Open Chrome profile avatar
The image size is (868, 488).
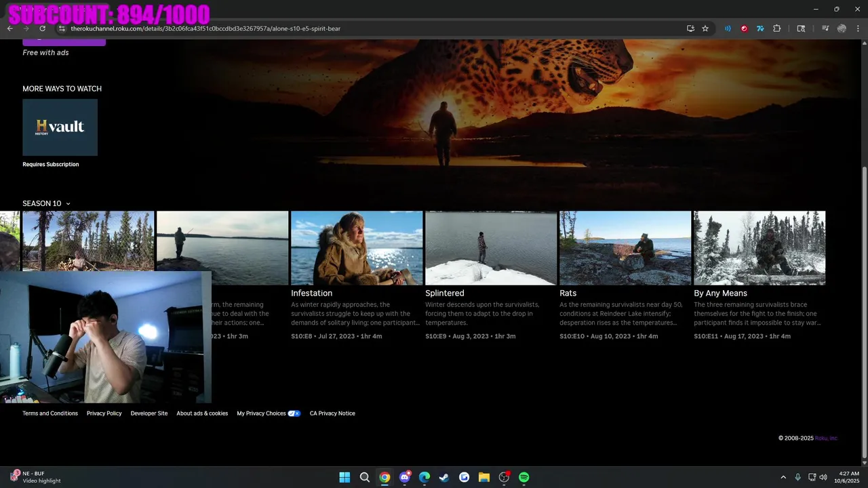coord(842,28)
